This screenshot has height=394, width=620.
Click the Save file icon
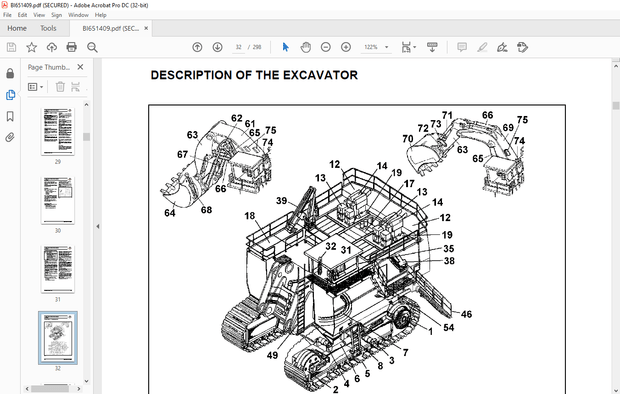pyautogui.click(x=11, y=47)
